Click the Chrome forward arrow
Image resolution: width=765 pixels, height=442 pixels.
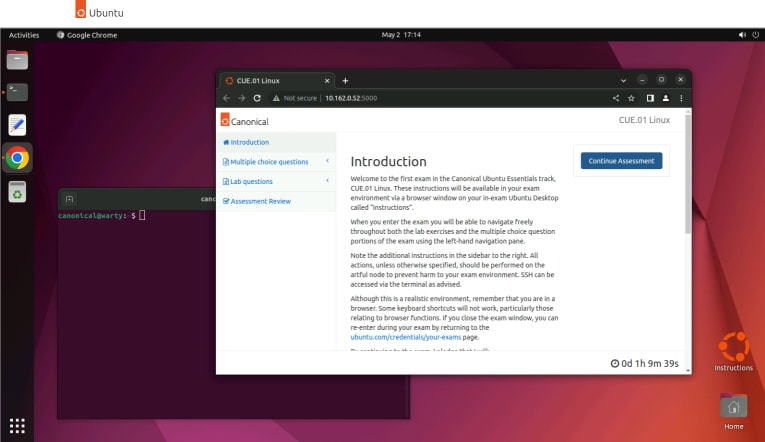point(242,98)
